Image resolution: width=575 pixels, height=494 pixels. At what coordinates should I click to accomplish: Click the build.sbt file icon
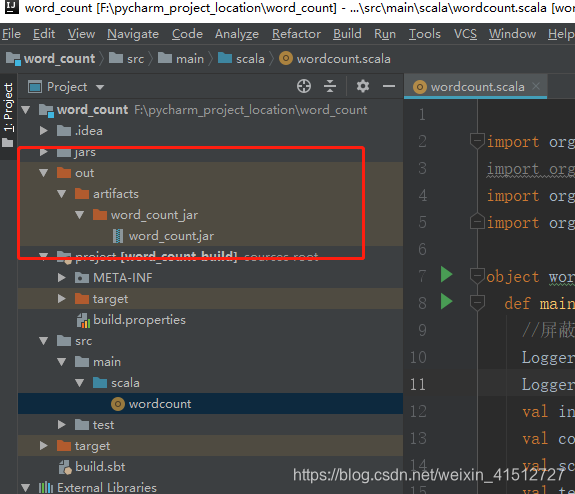pyautogui.click(x=65, y=467)
